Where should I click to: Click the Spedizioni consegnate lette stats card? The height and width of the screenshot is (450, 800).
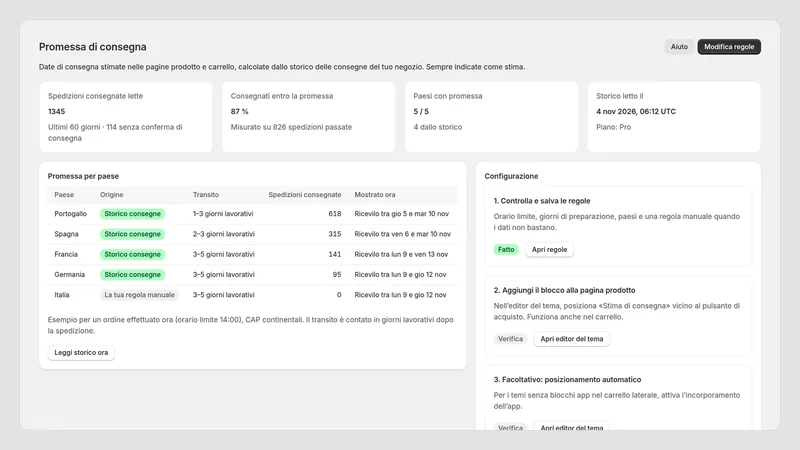click(126, 117)
